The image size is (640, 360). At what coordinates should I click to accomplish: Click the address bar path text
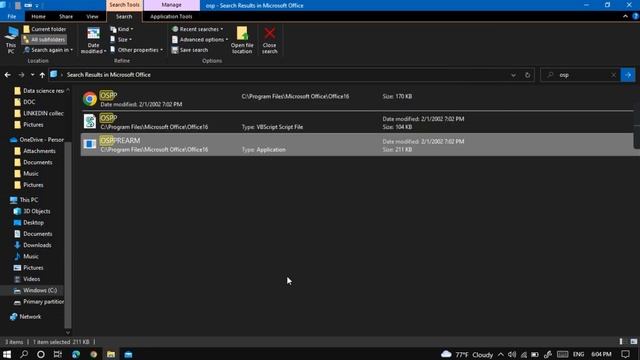click(x=109, y=75)
